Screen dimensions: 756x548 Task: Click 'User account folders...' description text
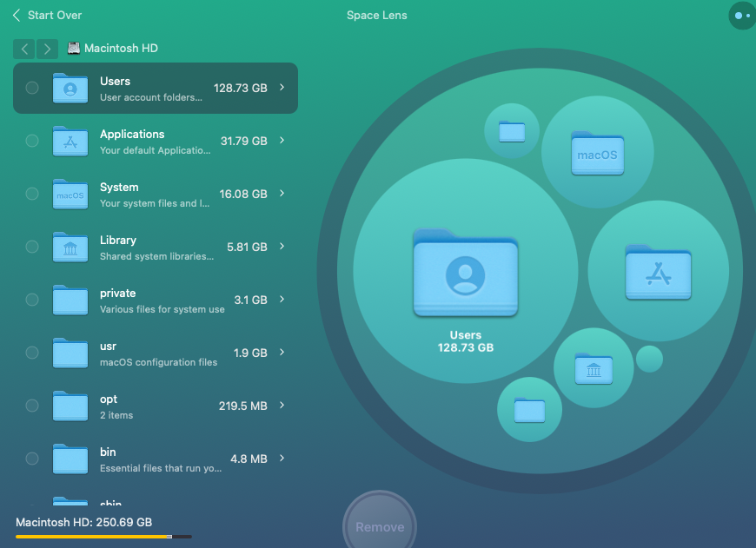point(151,97)
